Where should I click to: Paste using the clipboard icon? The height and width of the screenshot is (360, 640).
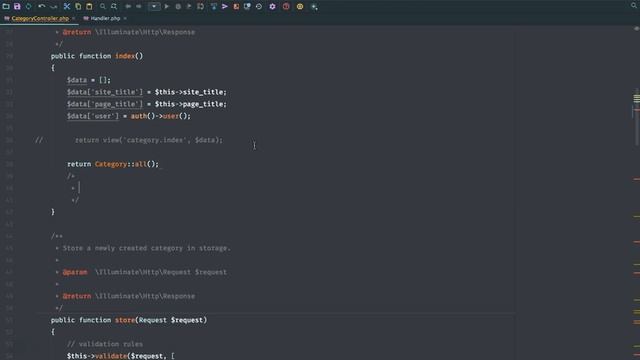click(x=89, y=7)
